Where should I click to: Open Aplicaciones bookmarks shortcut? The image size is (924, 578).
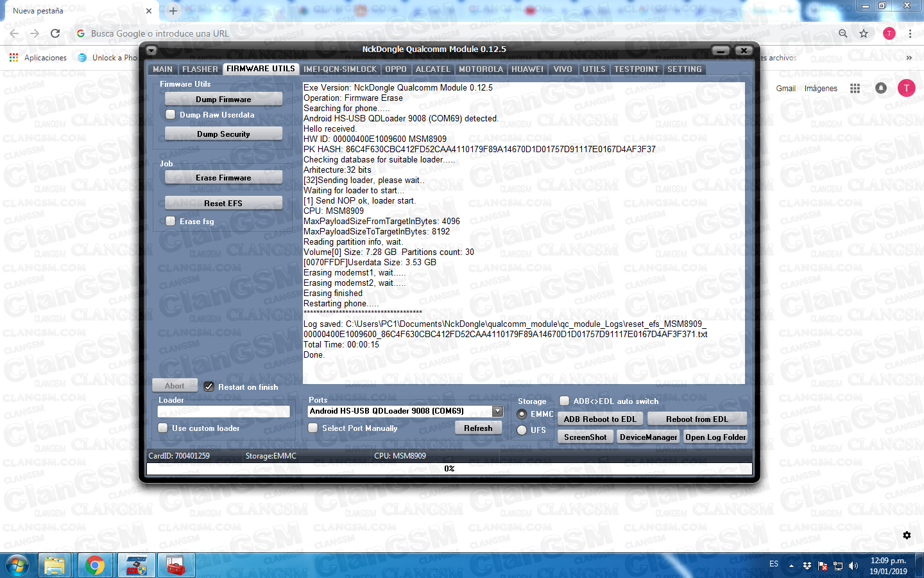(38, 58)
